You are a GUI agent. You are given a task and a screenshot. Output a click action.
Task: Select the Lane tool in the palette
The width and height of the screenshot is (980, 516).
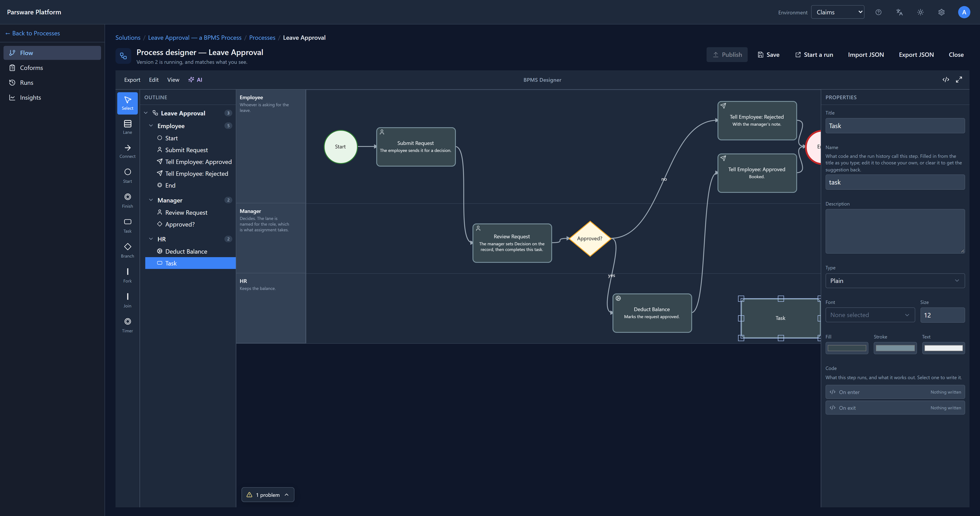coord(127,127)
